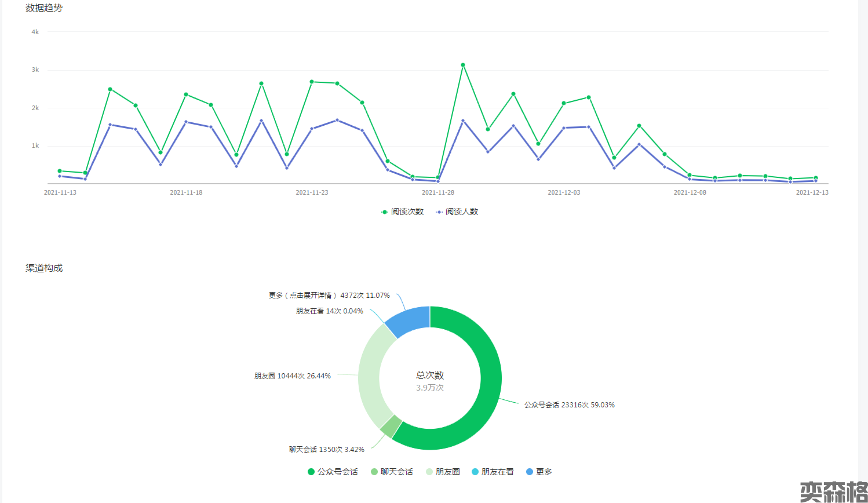Viewport: 868px width, 503px height.
Task: Click the 总次数 3.9万次 center text
Action: click(x=430, y=381)
